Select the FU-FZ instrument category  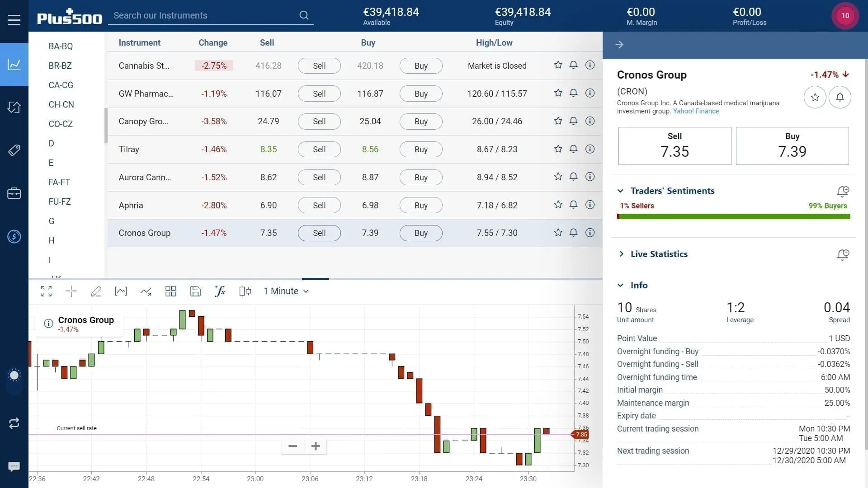[x=60, y=202]
